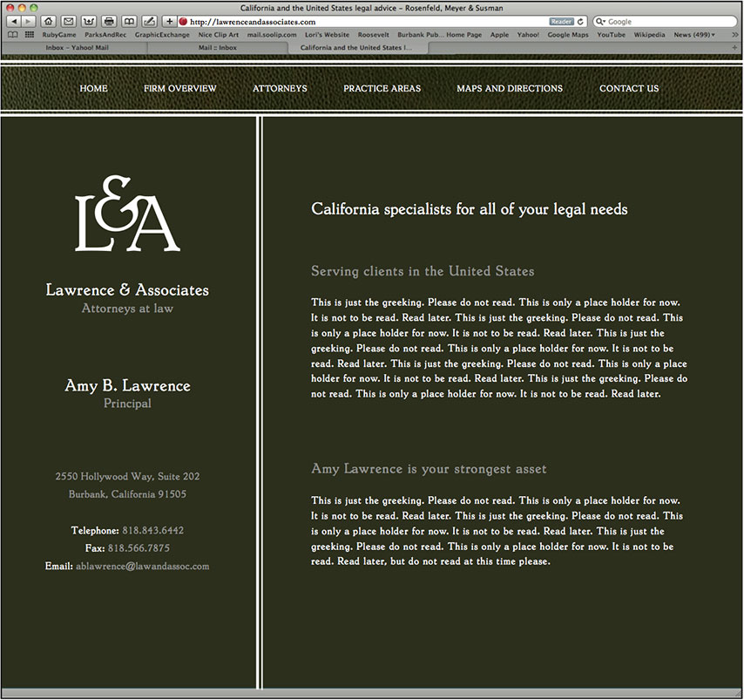Open the search engine magnifier dropdown
Screen dimensions: 744x700
pyautogui.click(x=601, y=21)
